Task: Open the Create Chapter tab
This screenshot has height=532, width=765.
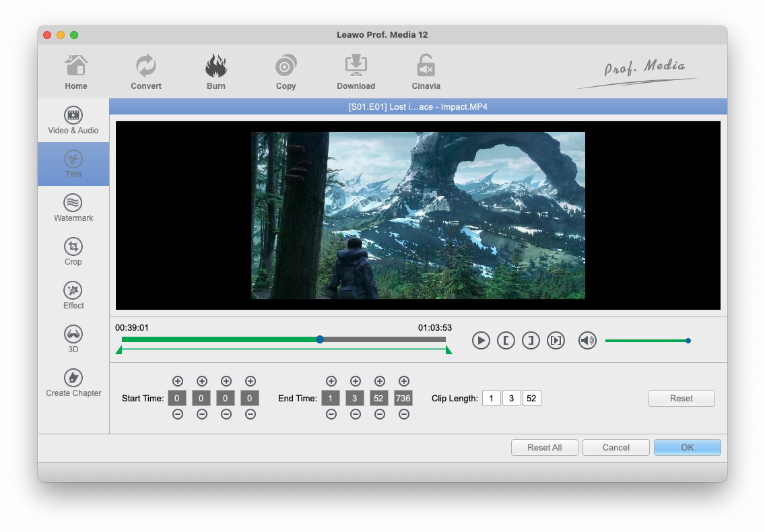Action: [73, 383]
